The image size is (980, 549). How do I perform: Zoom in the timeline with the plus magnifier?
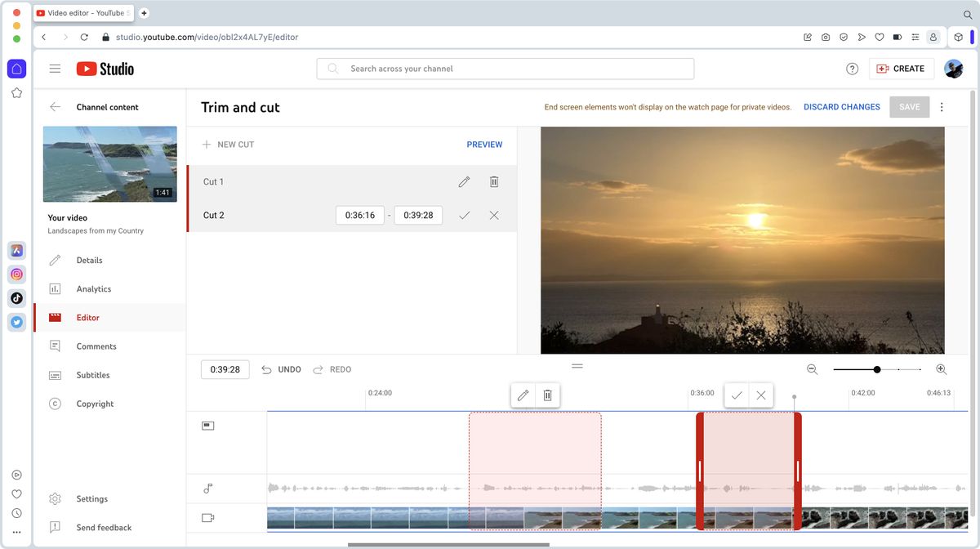pos(941,369)
